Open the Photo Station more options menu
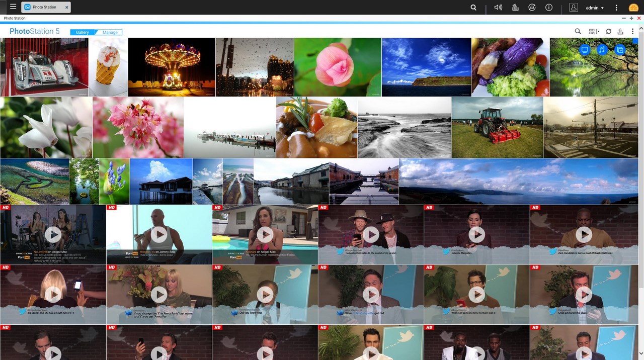 [632, 32]
